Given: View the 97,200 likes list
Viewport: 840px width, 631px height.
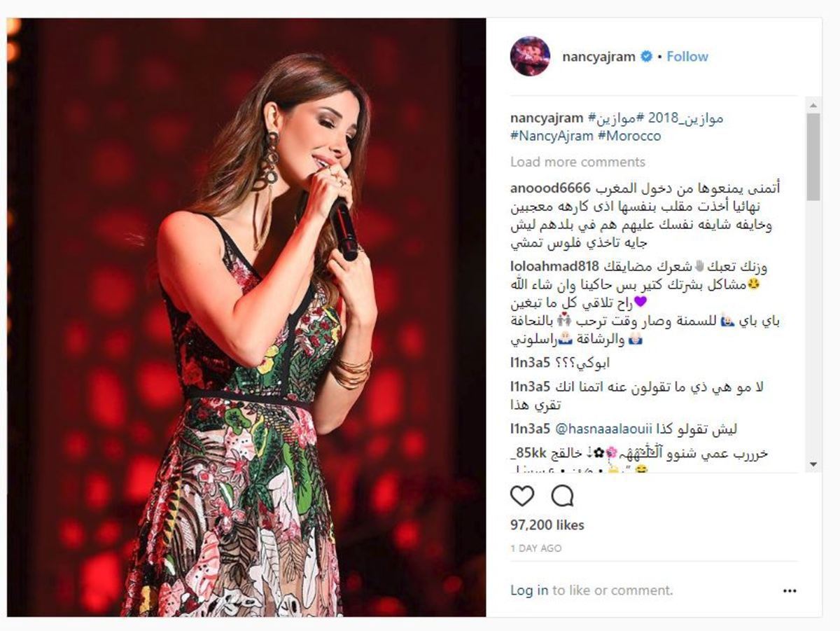Looking at the screenshot, I should pyautogui.click(x=547, y=525).
